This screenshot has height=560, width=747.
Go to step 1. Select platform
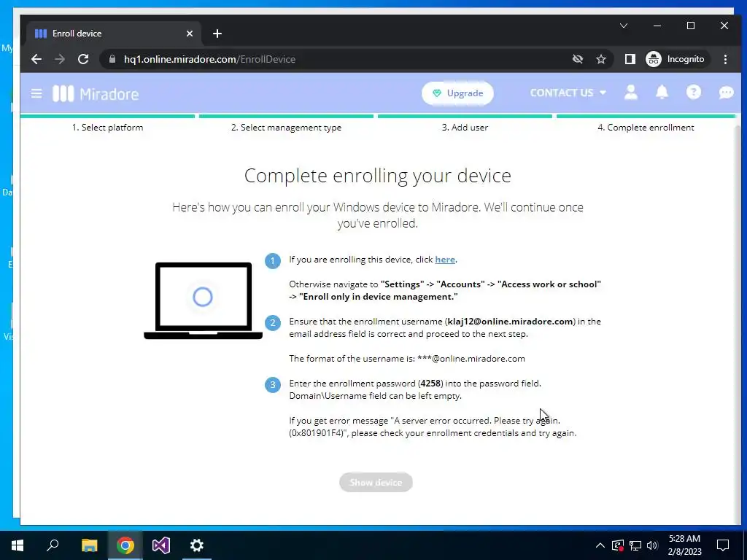tap(108, 128)
